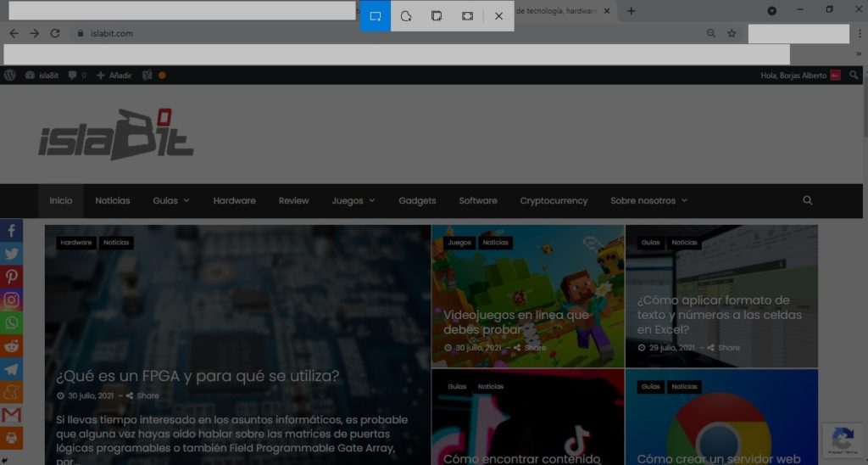Expand the Juegos dropdown menu
The height and width of the screenshot is (465, 868).
[x=353, y=201]
